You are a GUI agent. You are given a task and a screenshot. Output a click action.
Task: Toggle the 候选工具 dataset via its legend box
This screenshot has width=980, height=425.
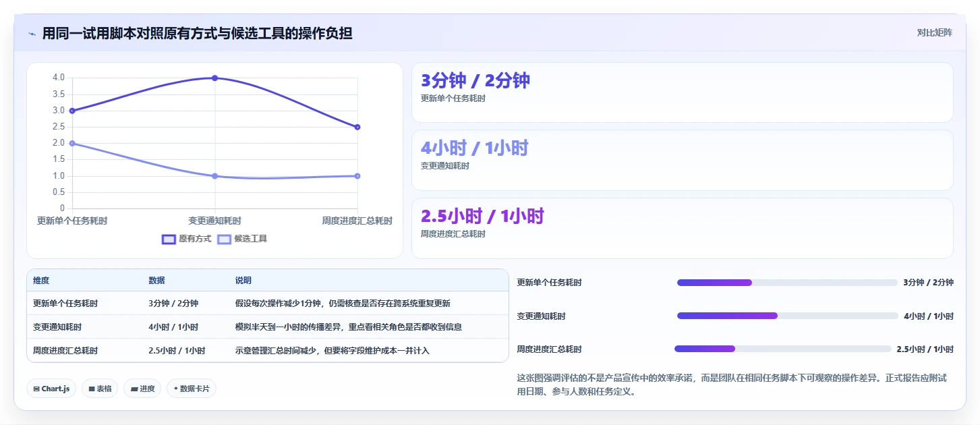(224, 239)
